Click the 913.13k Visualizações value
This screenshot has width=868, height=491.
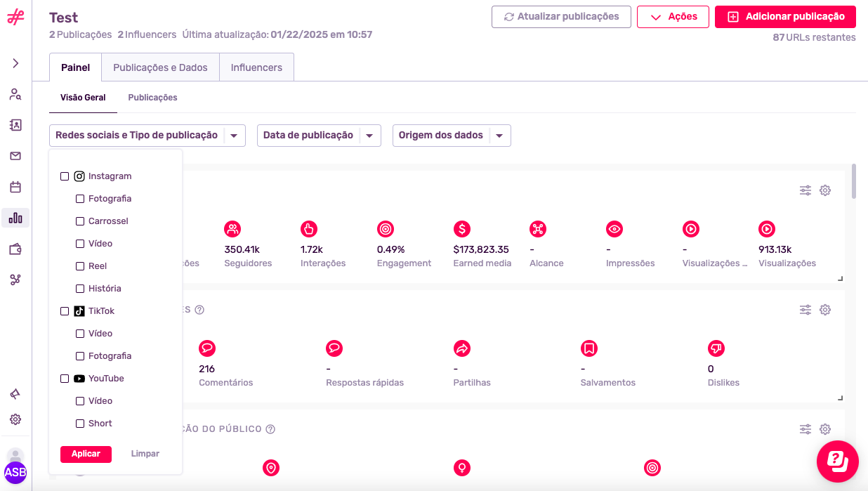775,249
